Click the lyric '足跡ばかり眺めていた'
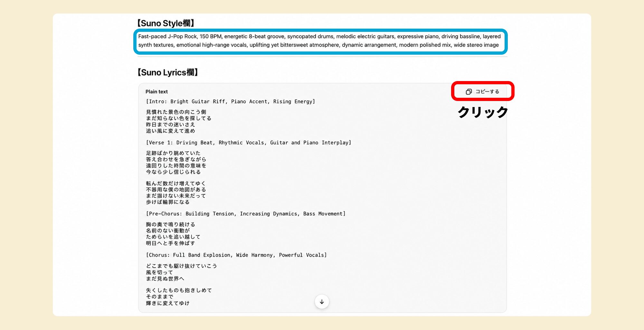Image resolution: width=644 pixels, height=330 pixels. point(173,153)
